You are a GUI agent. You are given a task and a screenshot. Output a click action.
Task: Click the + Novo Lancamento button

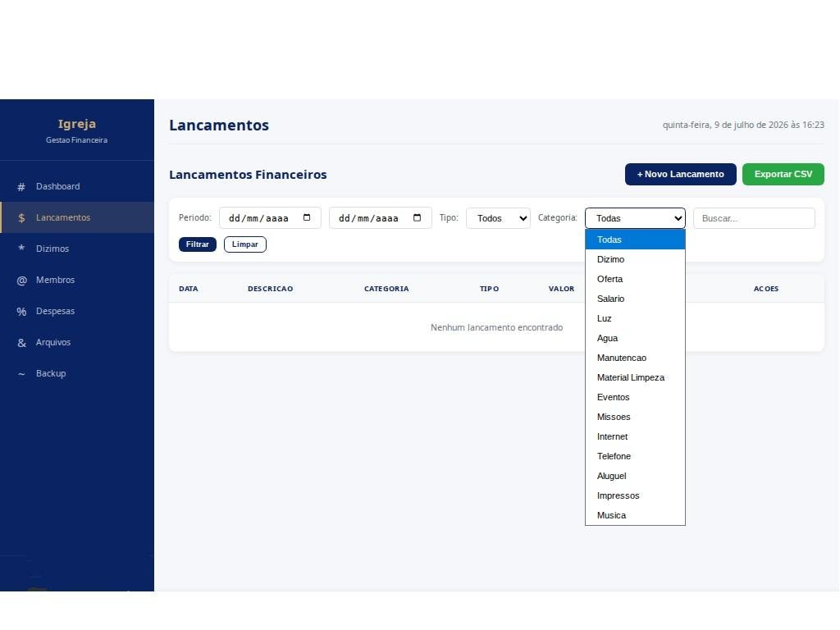click(x=680, y=174)
